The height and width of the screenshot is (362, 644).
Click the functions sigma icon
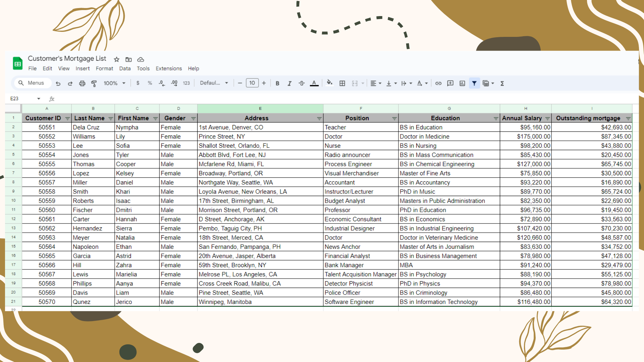502,83
